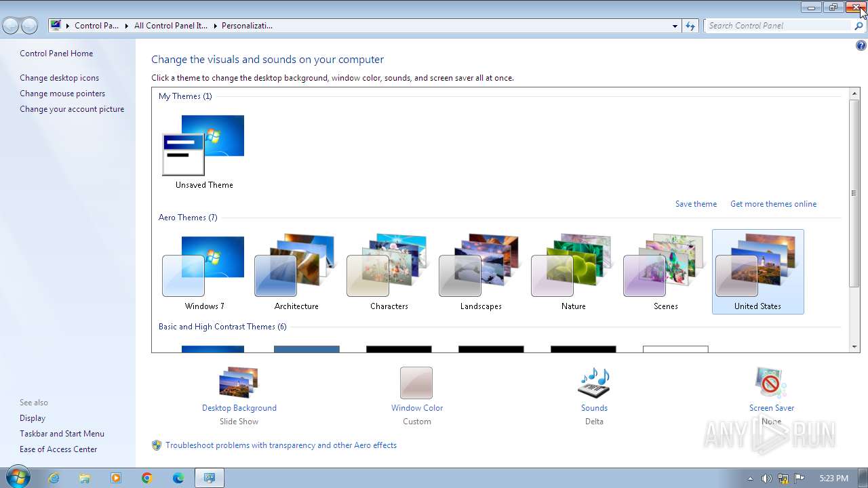This screenshot has width=868, height=488.
Task: Click the blue Help question mark icon
Action: tap(861, 46)
